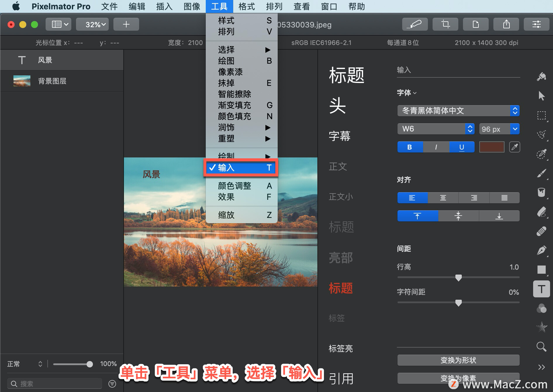
Task: Align text to top vertically
Action: point(417,216)
